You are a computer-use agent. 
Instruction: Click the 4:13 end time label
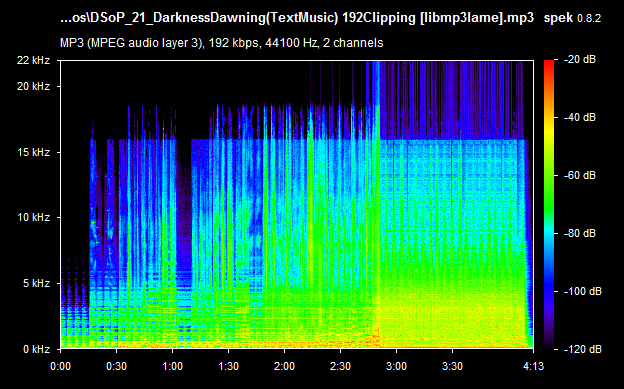(534, 366)
